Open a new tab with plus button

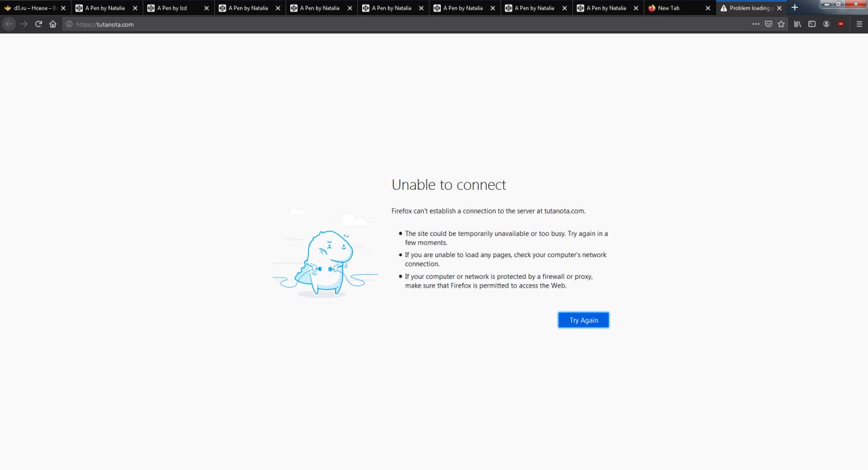pyautogui.click(x=795, y=7)
